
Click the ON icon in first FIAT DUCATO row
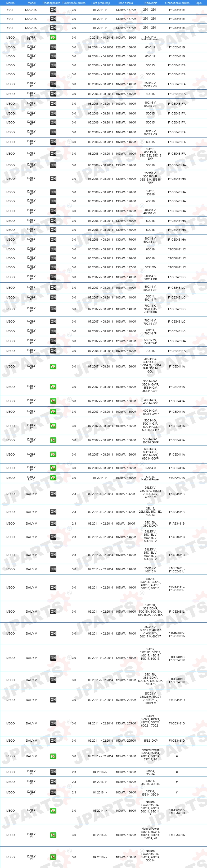(53, 10)
